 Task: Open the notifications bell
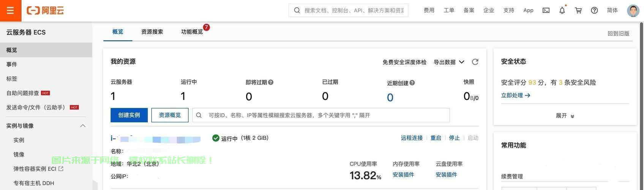coord(562,11)
